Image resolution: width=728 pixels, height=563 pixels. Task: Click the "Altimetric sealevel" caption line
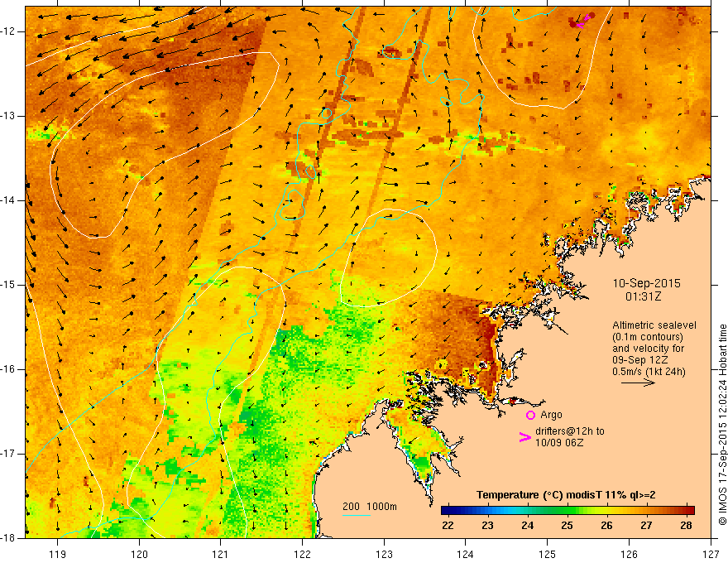click(654, 325)
